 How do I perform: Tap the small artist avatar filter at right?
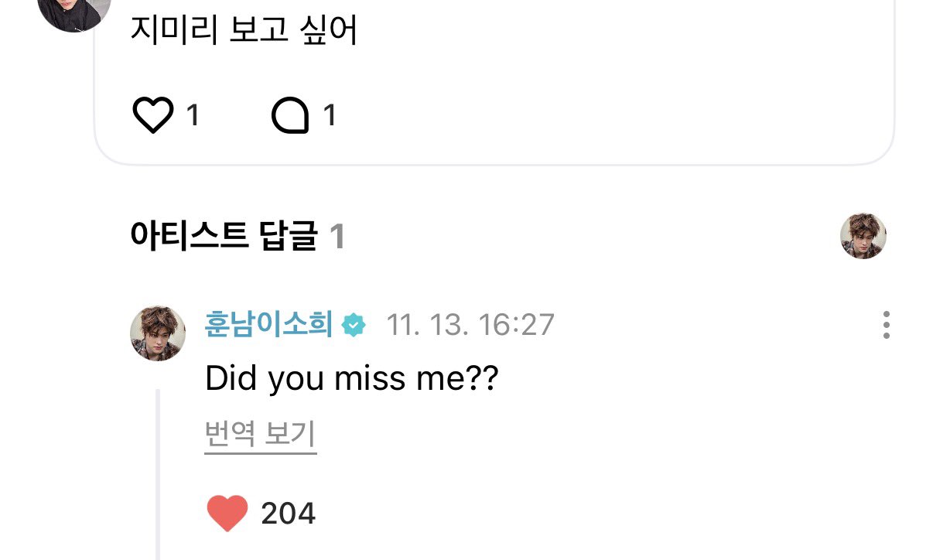pyautogui.click(x=863, y=236)
